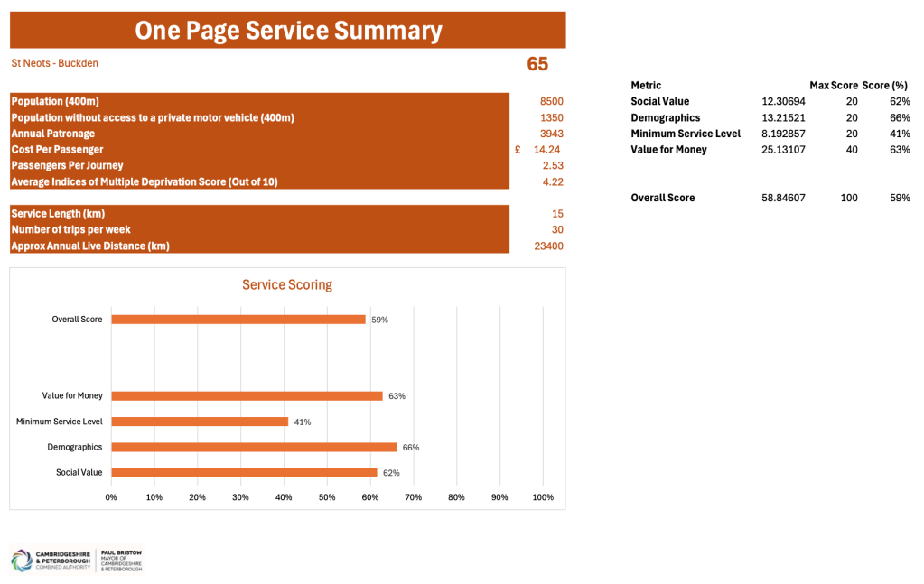This screenshot has width=924, height=584.
Task: Select the Service Length (km) row label
Action: click(x=58, y=214)
